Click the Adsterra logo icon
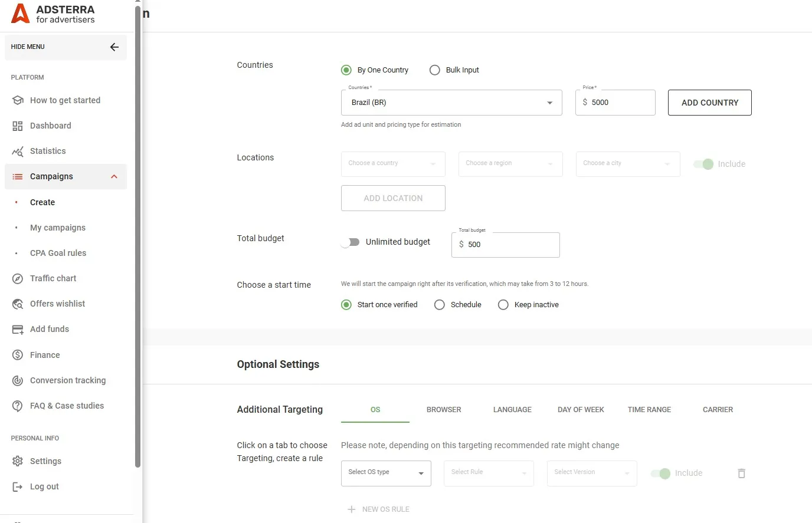The height and width of the screenshot is (523, 812). coord(21,14)
